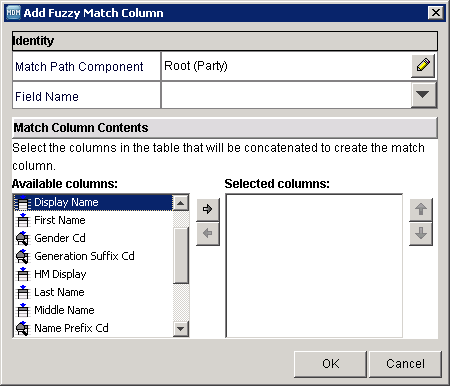Click the OK button

pyautogui.click(x=330, y=364)
